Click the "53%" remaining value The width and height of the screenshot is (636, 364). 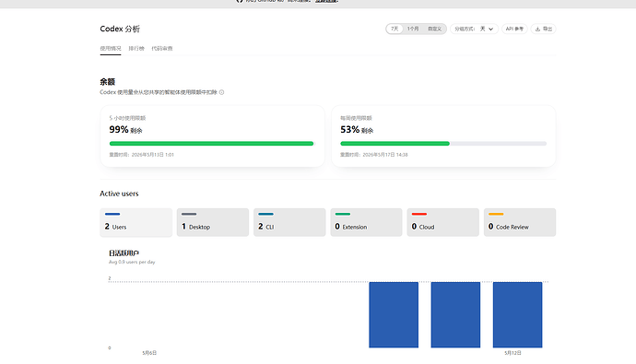pos(349,130)
